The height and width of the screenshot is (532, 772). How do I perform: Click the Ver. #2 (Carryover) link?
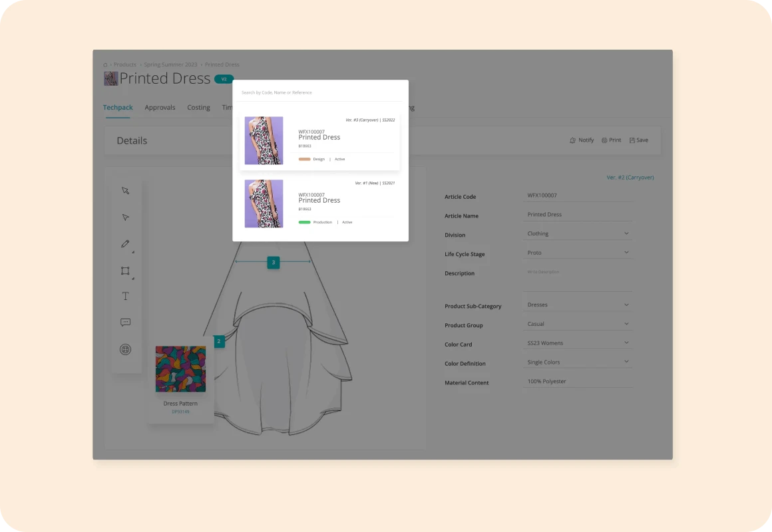pos(630,178)
